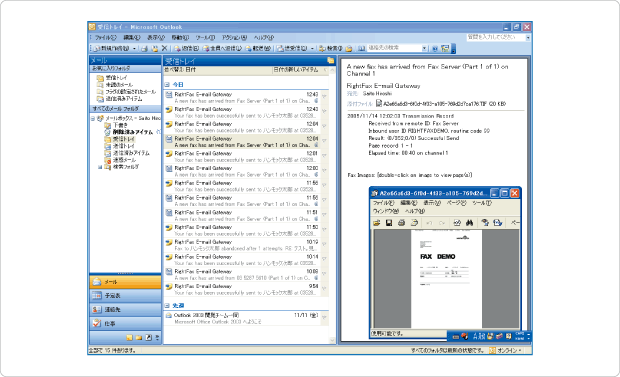Viewport: 620px width, 377px height.
Task: Open the 表示 menu in Outlook
Action: click(156, 38)
